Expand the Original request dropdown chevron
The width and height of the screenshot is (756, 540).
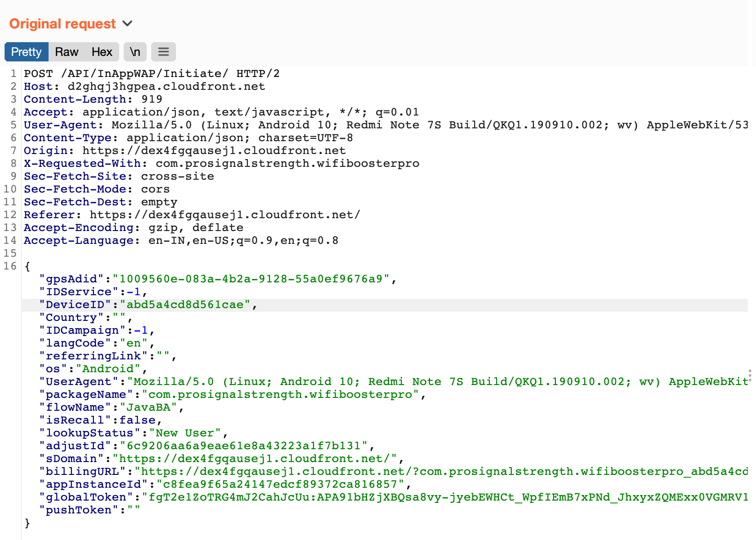click(127, 23)
